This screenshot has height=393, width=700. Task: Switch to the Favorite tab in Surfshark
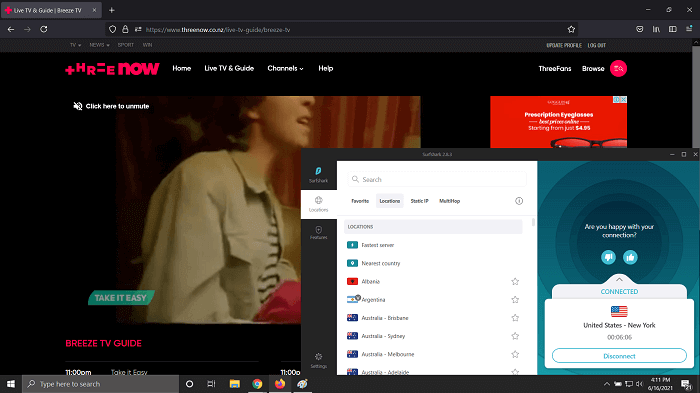[x=360, y=201]
